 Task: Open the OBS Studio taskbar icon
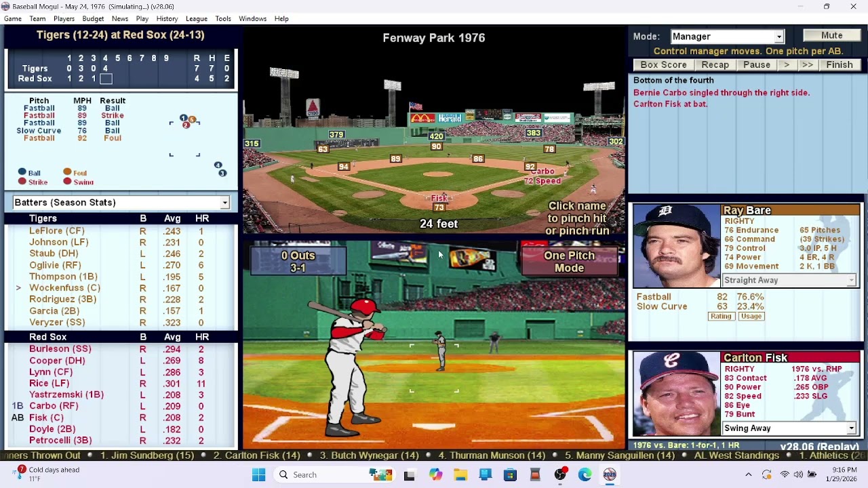pos(560,474)
